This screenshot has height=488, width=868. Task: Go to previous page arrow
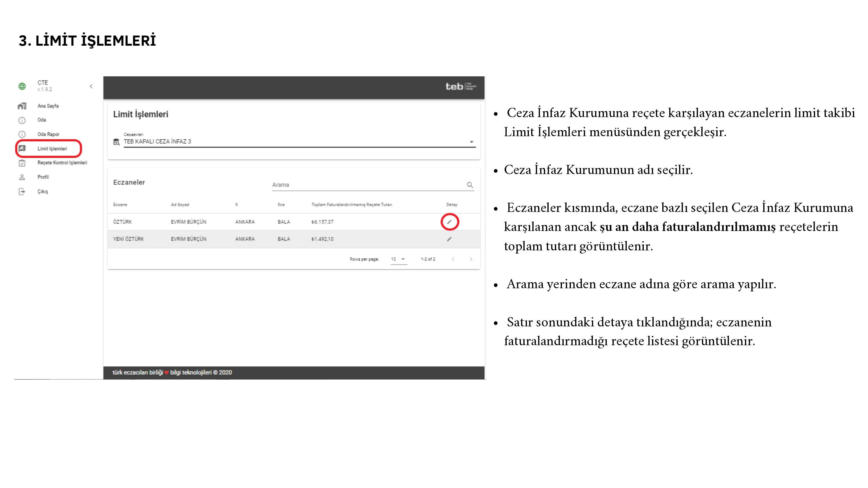pyautogui.click(x=453, y=259)
